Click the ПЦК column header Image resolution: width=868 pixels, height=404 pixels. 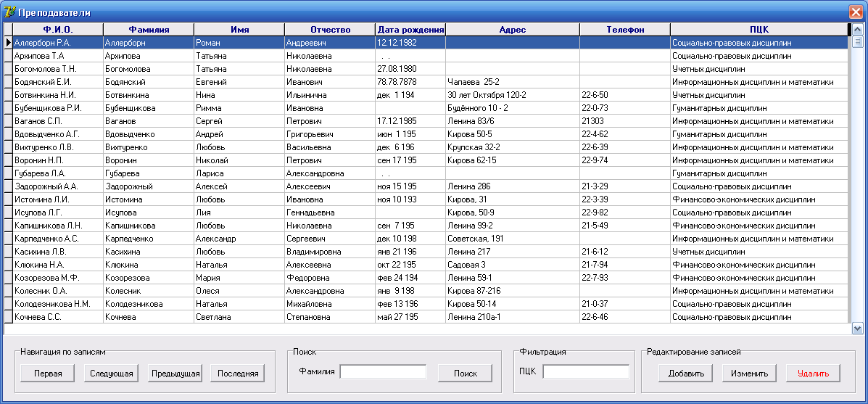coord(759,29)
